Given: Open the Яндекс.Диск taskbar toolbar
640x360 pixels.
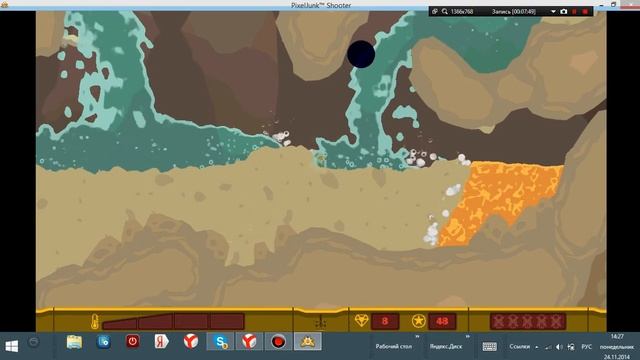Looking at the screenshot, I should tap(446, 346).
